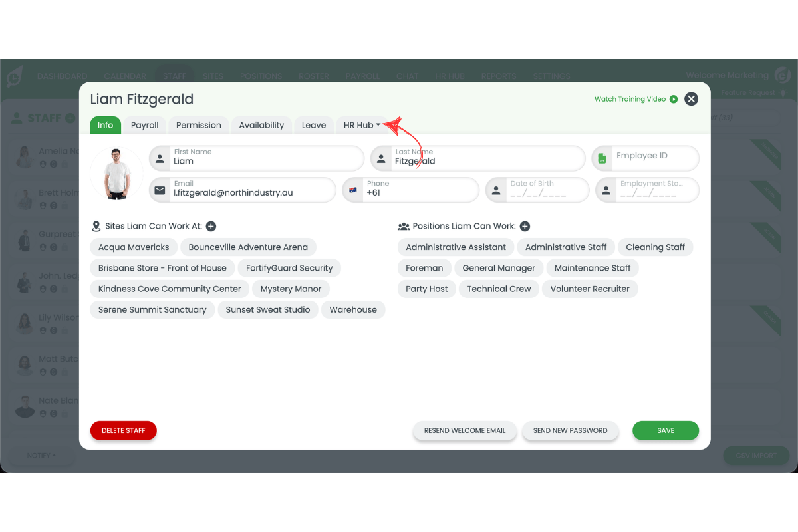Screen dimensions: 798x532
Task: Click the envelope icon in the Email field
Action: pos(160,190)
